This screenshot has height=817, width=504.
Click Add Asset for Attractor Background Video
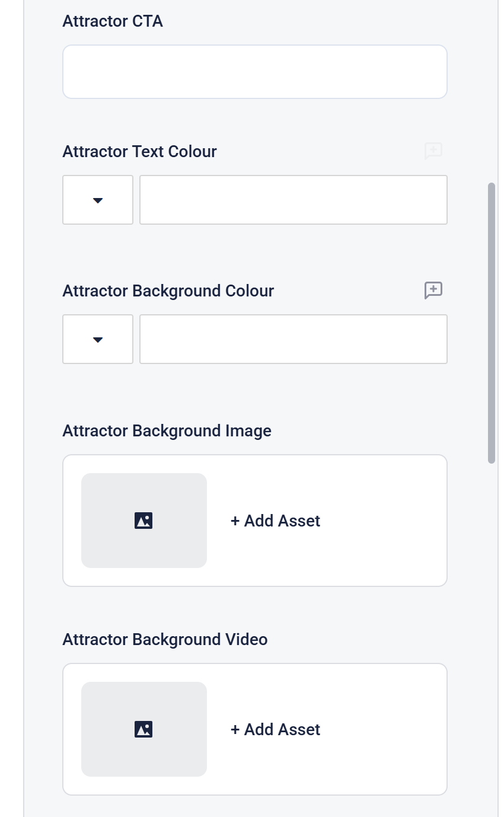click(x=276, y=730)
